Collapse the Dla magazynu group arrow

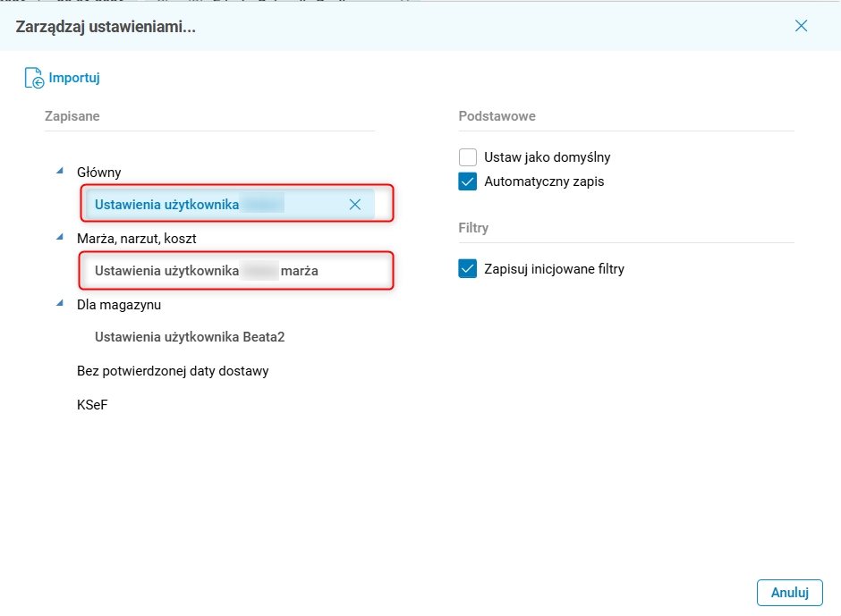coord(60,303)
